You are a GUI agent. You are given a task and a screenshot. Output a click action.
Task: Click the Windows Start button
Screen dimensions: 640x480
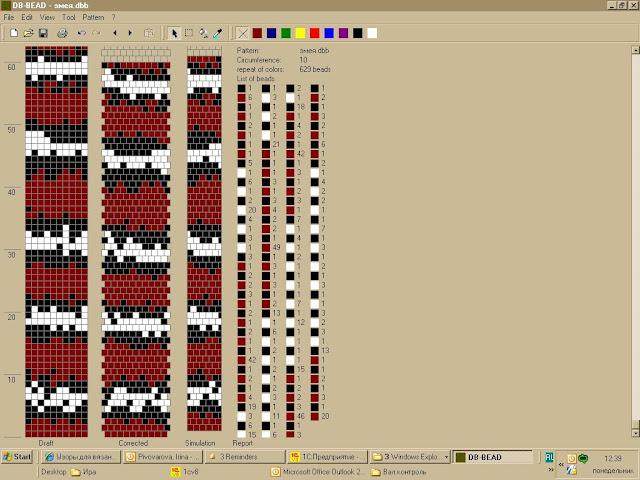pyautogui.click(x=17, y=457)
